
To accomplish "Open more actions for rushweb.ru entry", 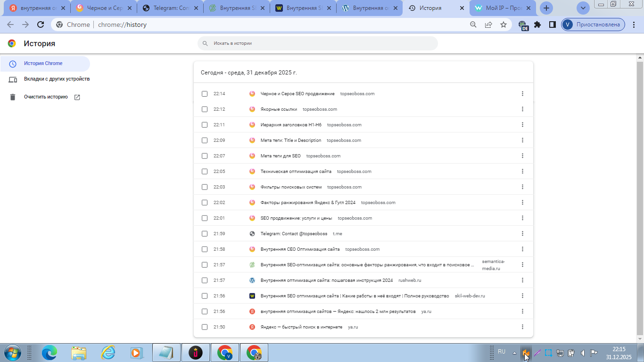I will [x=522, y=280].
